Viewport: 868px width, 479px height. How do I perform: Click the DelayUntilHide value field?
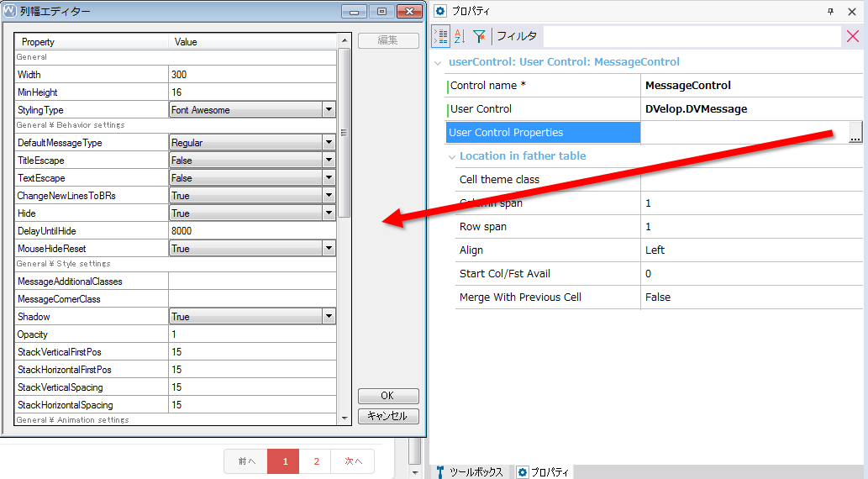click(x=252, y=231)
